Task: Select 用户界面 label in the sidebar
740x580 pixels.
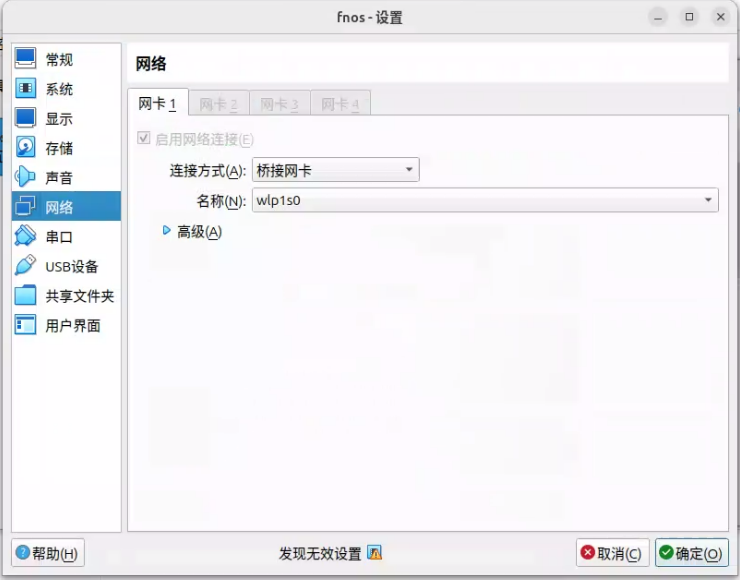Action: coord(73,325)
